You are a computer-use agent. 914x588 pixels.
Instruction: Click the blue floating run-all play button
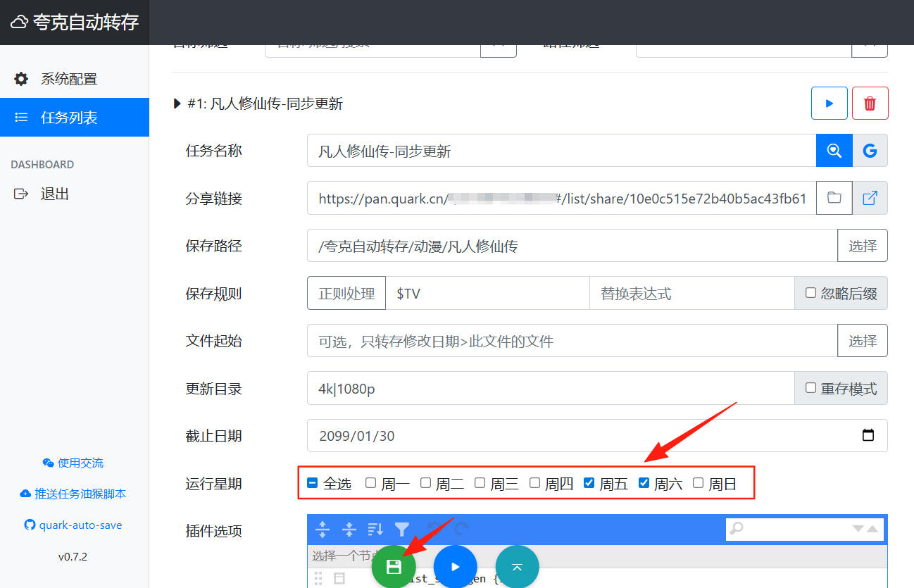(455, 566)
